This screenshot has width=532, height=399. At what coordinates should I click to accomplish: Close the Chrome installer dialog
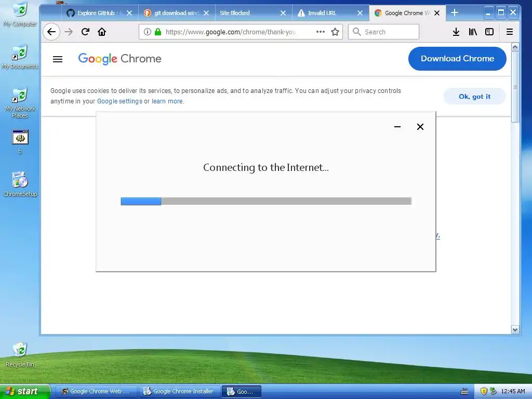(x=420, y=127)
